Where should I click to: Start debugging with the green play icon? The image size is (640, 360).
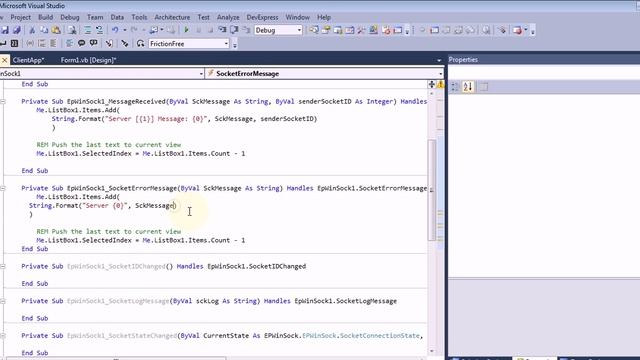point(187,30)
